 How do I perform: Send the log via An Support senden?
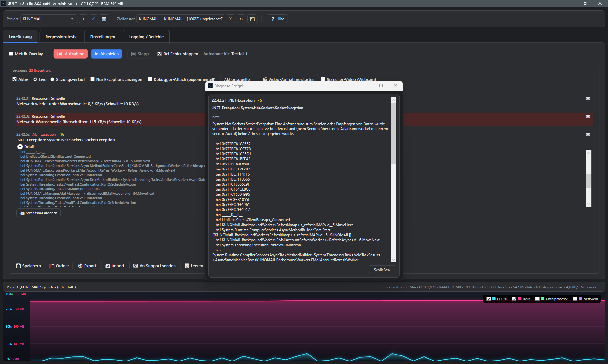(x=155, y=266)
